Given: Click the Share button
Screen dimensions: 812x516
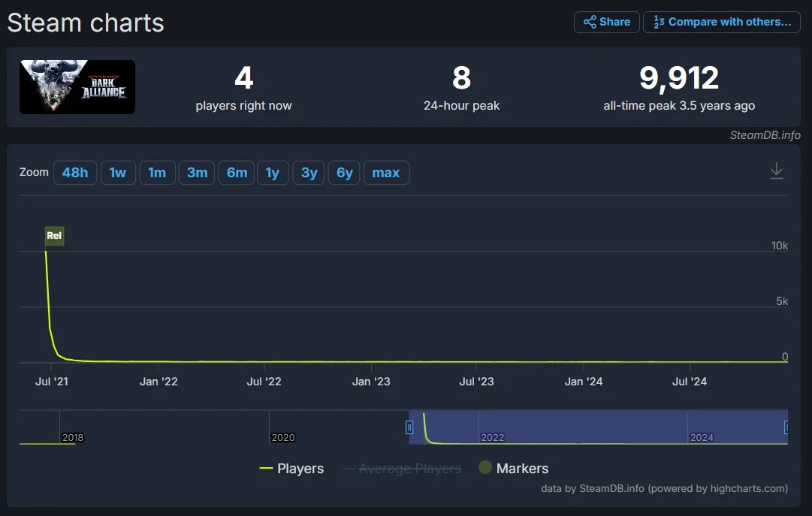Looking at the screenshot, I should [606, 22].
